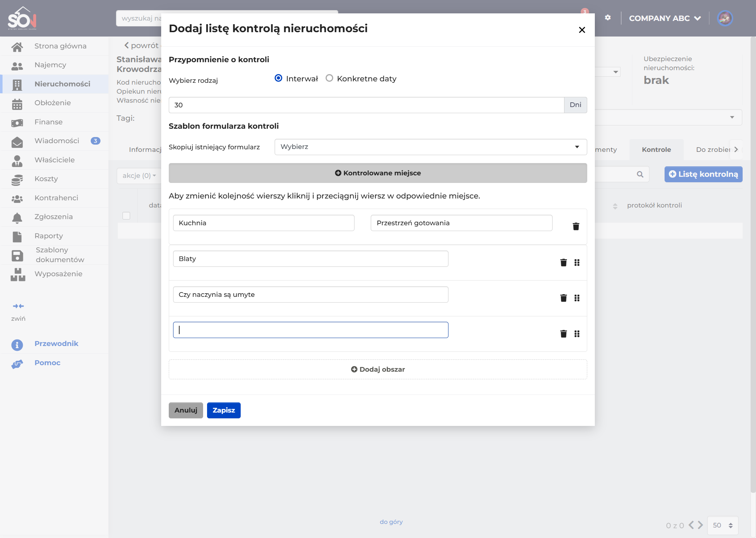Viewport: 756px width, 538px height.
Task: Open Przewodnik guide link
Action: click(x=56, y=344)
